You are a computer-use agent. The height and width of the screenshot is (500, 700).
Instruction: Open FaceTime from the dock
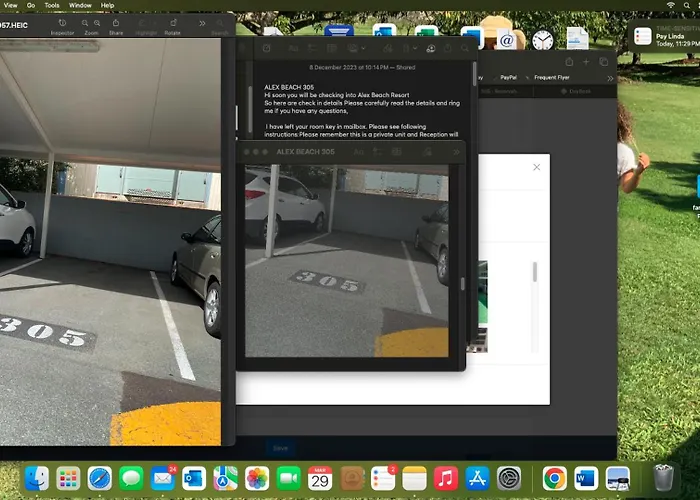(x=289, y=478)
